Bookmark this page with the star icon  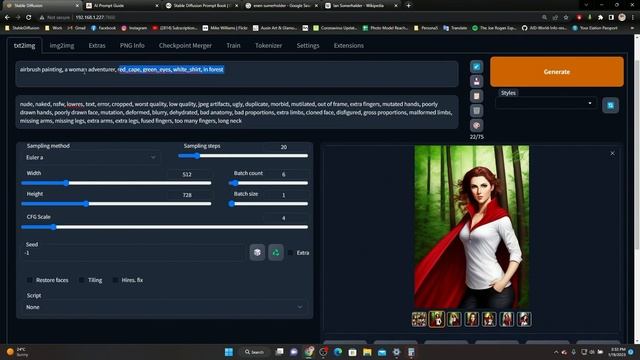coord(566,17)
